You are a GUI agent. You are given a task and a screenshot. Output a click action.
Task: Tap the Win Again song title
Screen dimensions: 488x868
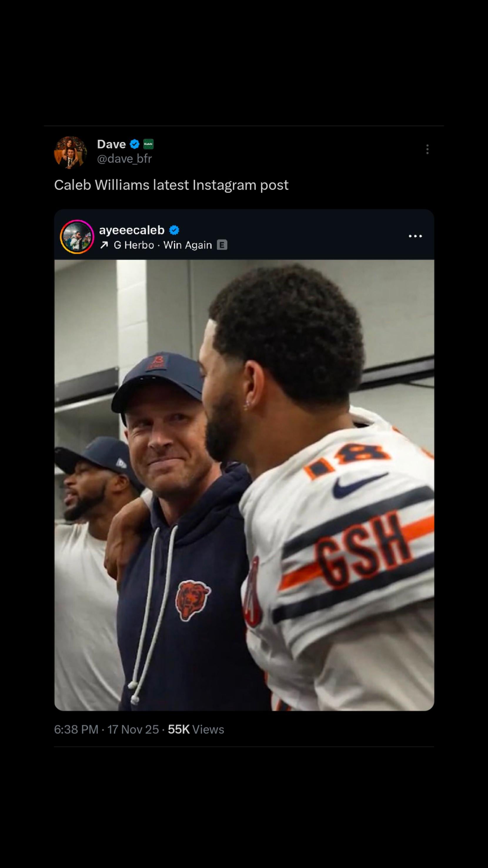point(188,245)
